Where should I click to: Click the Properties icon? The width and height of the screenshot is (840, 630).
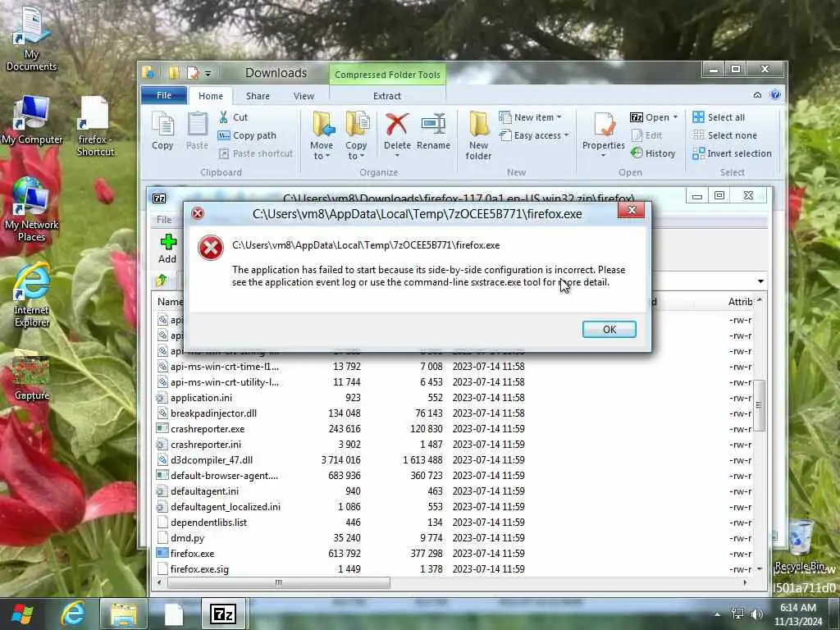604,125
